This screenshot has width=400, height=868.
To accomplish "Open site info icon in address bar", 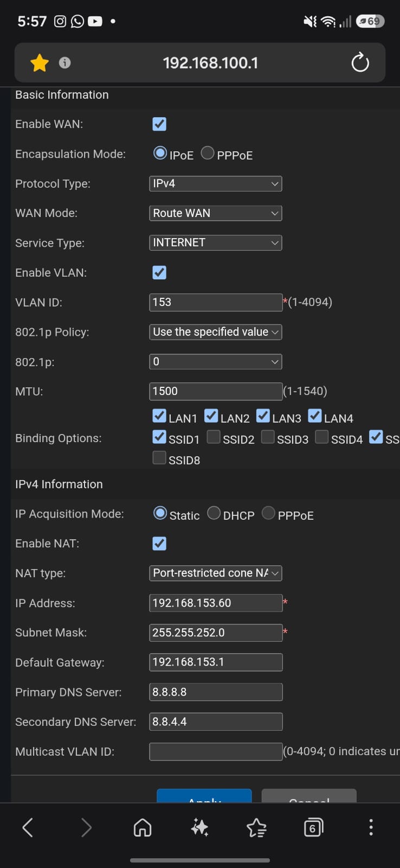I will pyautogui.click(x=64, y=63).
